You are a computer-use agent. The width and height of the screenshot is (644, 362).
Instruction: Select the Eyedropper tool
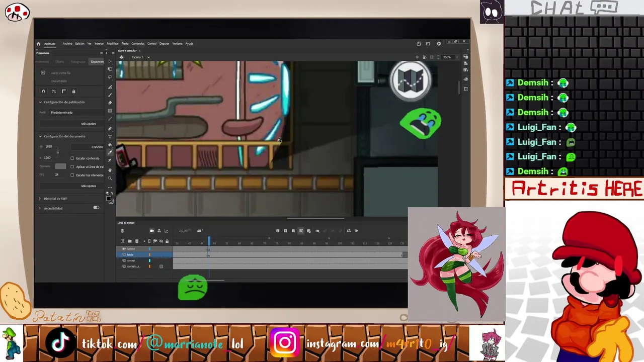110,152
